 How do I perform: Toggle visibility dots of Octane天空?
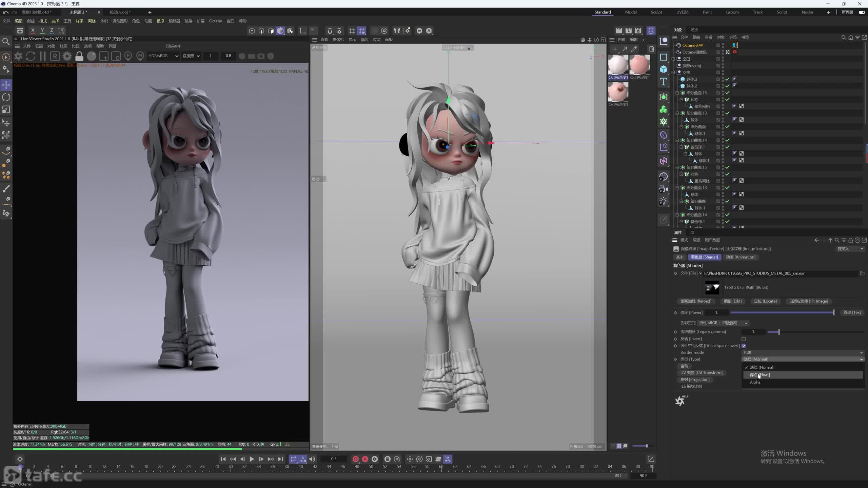point(723,45)
